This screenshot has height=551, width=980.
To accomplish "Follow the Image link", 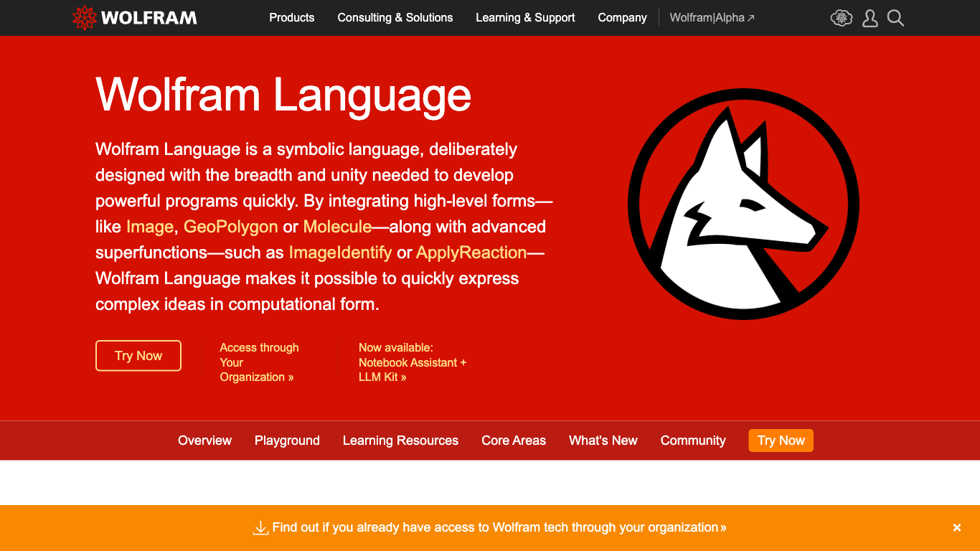I will coord(150,227).
